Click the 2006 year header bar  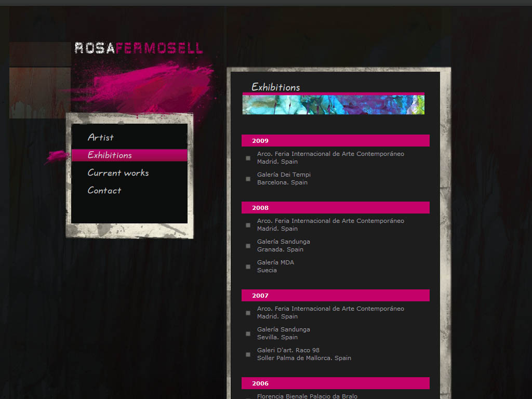335,383
